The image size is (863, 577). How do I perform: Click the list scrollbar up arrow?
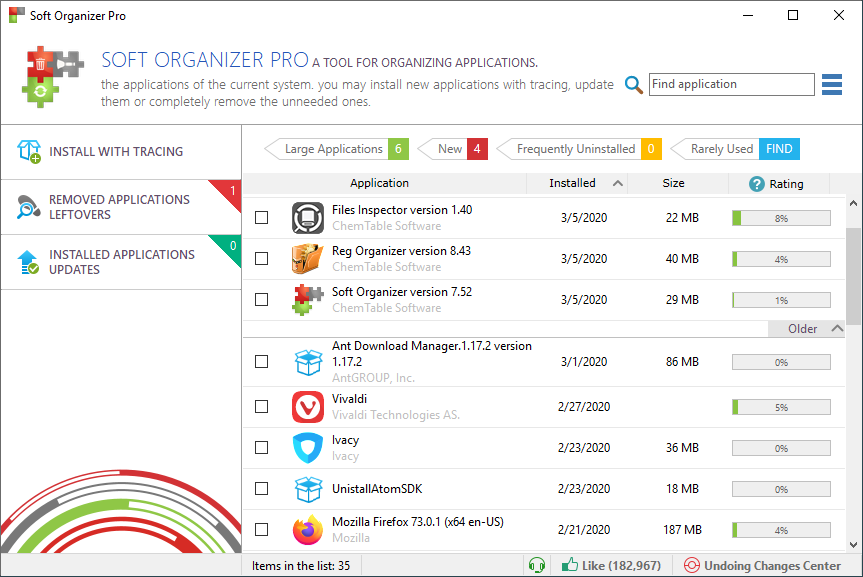[853, 203]
